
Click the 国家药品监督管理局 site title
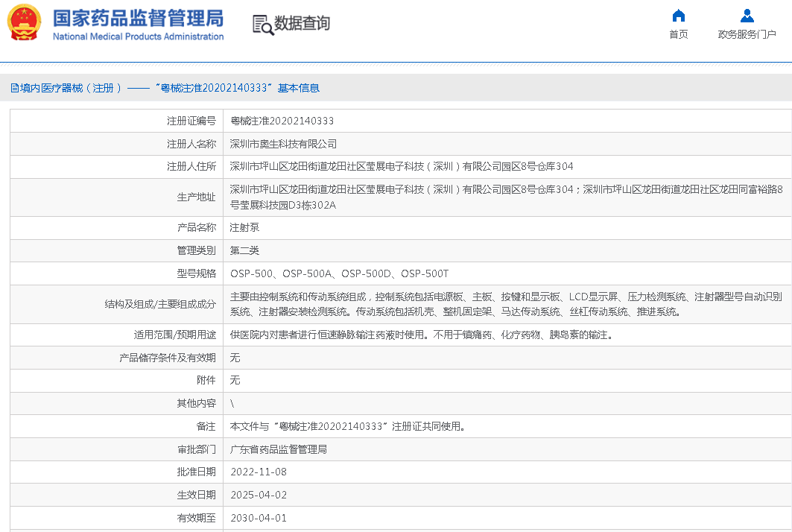[x=139, y=18]
